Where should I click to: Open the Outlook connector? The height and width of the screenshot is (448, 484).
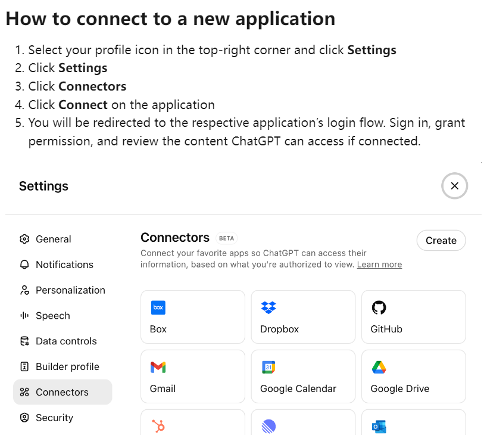coord(379,427)
